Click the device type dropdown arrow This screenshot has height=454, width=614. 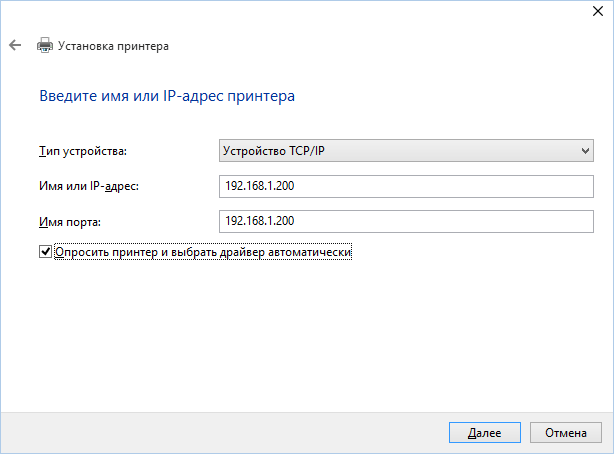click(x=585, y=151)
